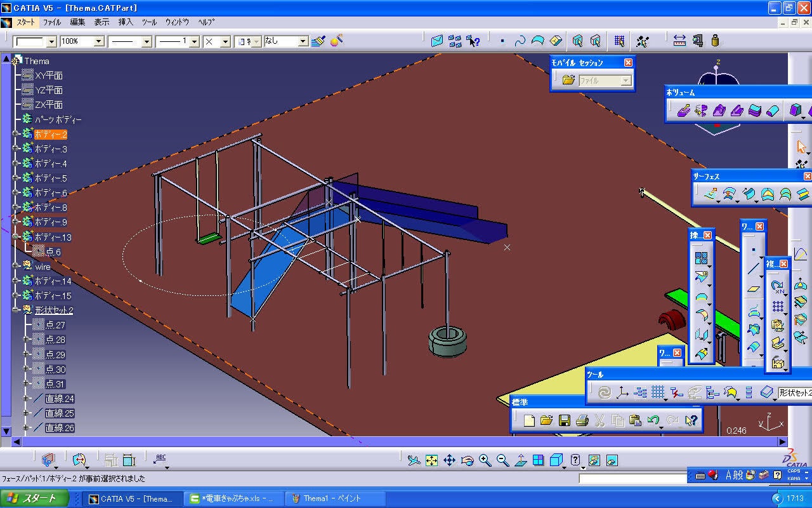Click the painter brush icon in graphic properties

click(x=318, y=41)
